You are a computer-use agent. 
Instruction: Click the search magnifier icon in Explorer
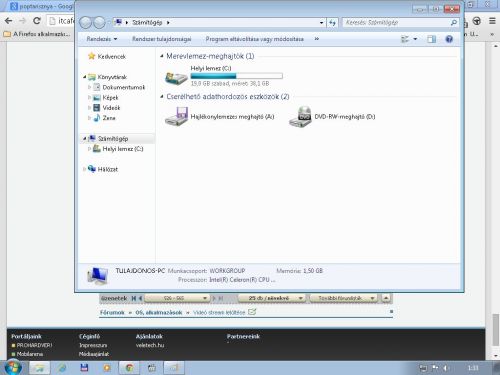point(454,23)
